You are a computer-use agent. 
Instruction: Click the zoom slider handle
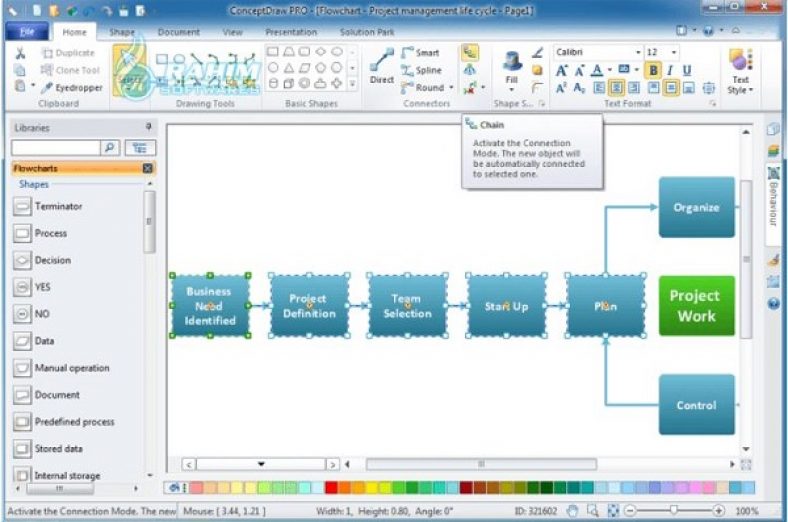click(x=673, y=510)
